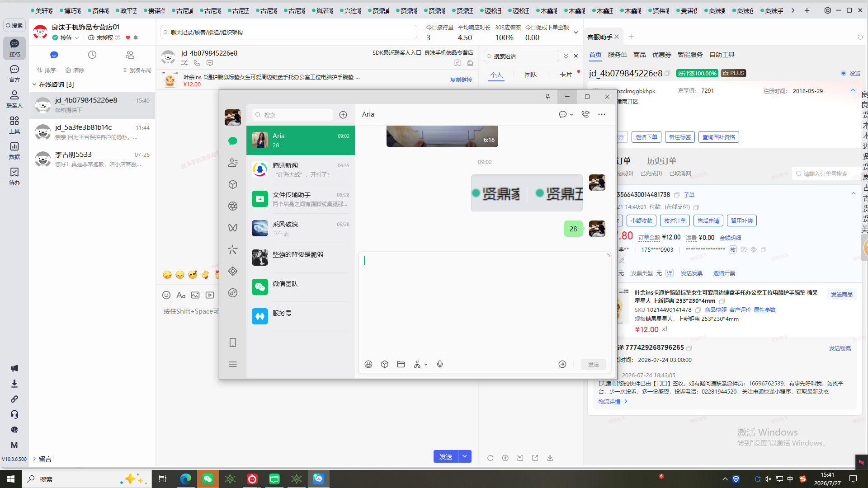Screen dimensions: 868x488
Task: Expand the 留言 group
Action: click(34, 459)
